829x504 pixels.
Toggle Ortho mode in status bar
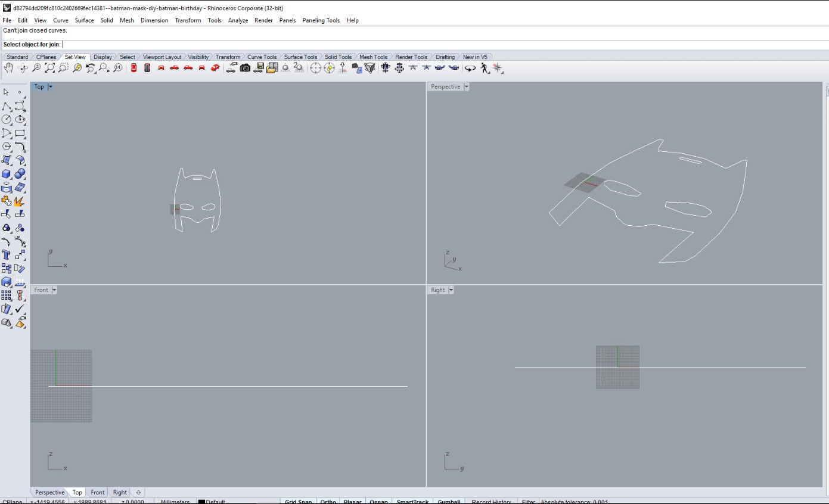point(328,501)
